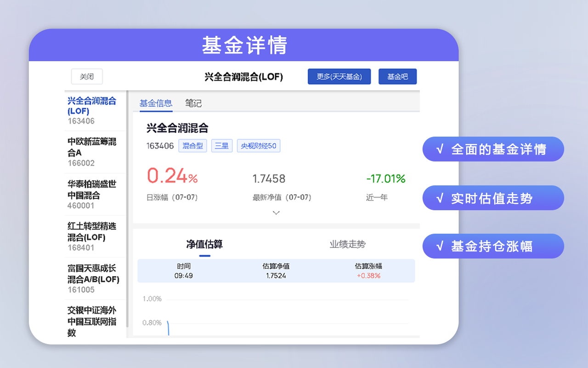Screen dimensions: 588x368
Task: Click the 关闭 button
Action: coord(86,76)
